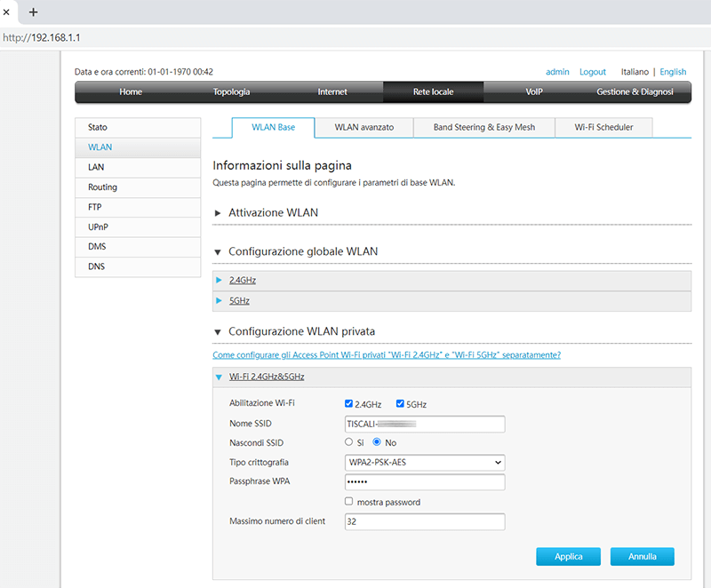Uncheck the 2.4GHz Wi-Fi checkbox
This screenshot has height=588, width=711.
point(349,404)
